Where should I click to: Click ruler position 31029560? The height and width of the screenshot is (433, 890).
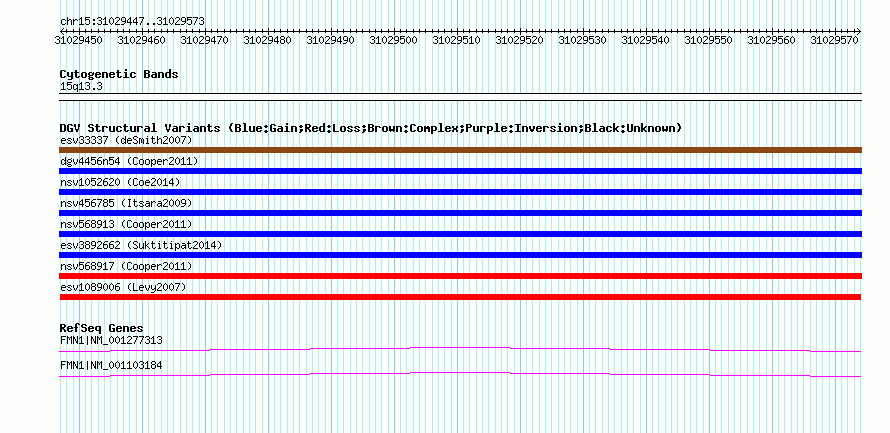(x=771, y=40)
